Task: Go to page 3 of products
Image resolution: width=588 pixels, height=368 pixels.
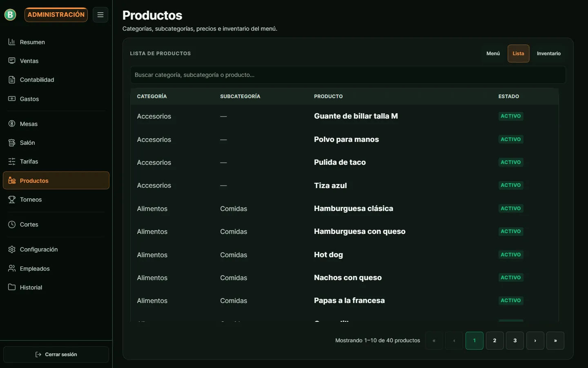Action: point(515,341)
